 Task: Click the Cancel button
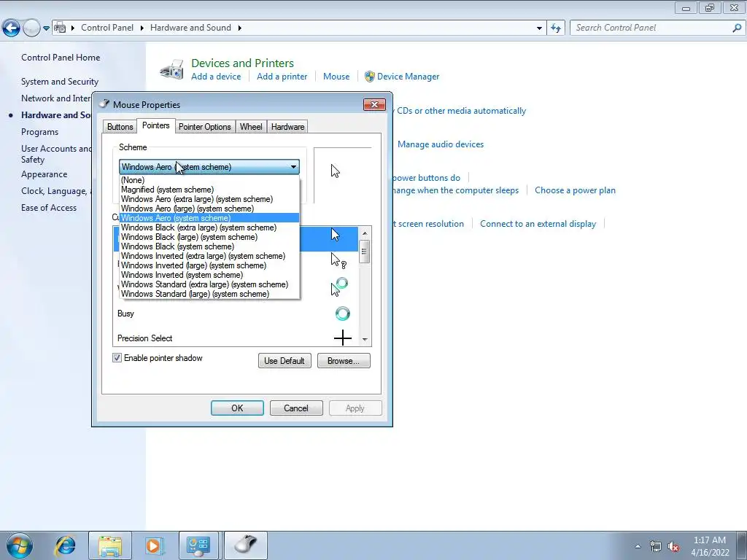tap(296, 408)
